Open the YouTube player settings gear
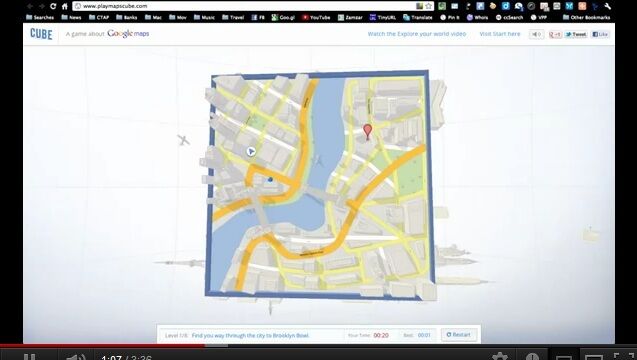Image resolution: width=637 pixels, height=360 pixels. pyautogui.click(x=500, y=356)
